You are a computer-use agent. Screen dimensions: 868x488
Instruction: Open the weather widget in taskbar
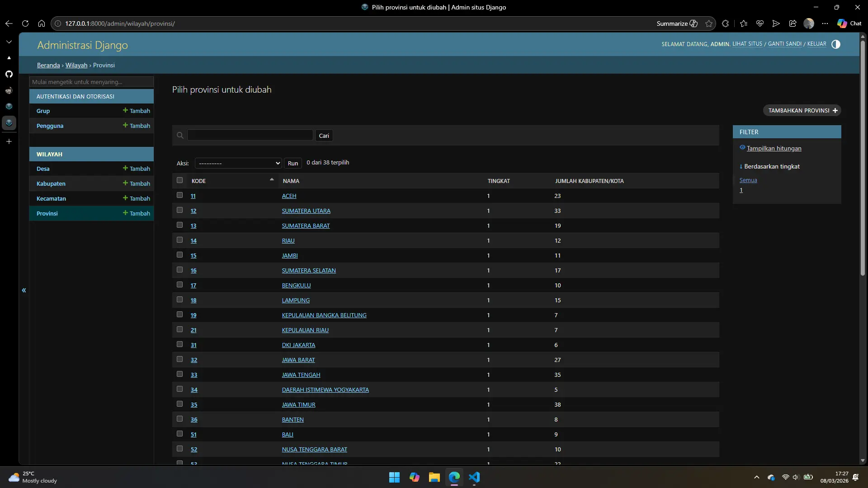33,477
